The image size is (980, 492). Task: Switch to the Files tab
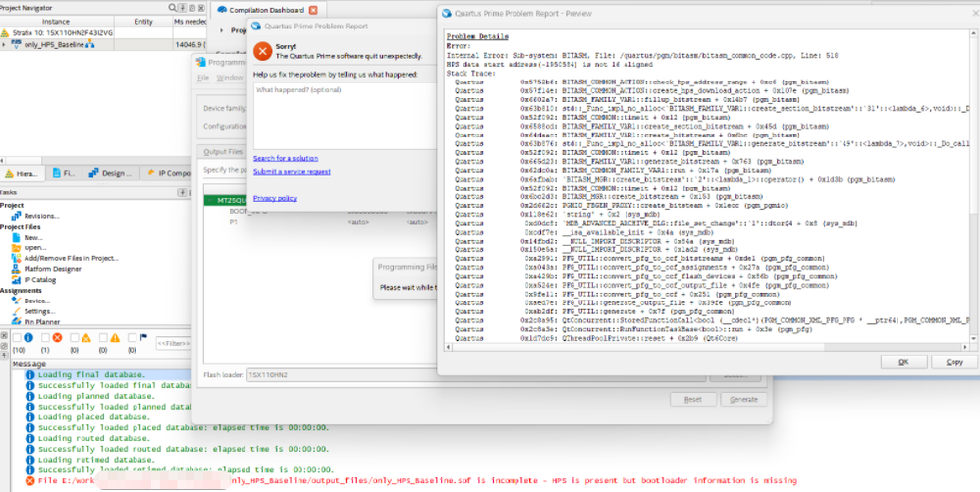(65, 173)
